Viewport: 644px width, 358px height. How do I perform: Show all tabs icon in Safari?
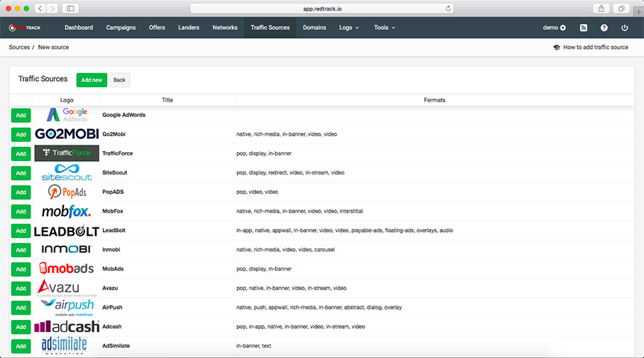tap(621, 8)
